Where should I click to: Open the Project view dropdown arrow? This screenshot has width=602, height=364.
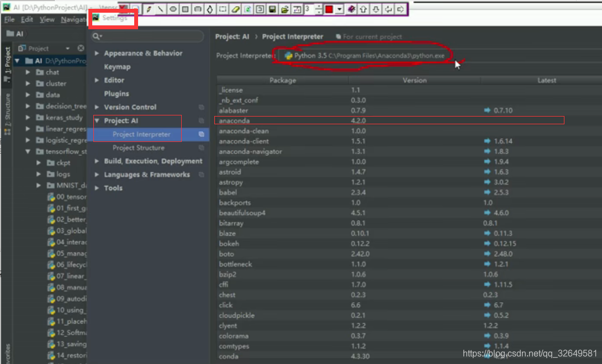(67, 49)
